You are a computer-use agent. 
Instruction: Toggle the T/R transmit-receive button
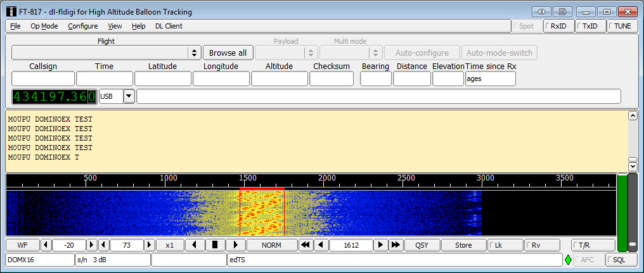tap(593, 246)
